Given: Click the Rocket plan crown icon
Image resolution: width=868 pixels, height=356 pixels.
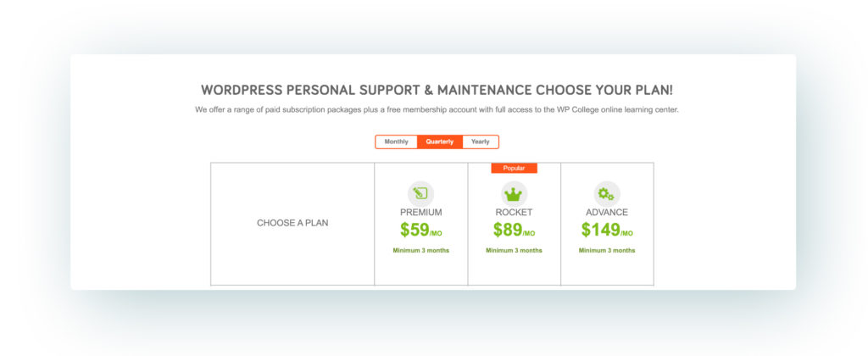Looking at the screenshot, I should pos(514,194).
